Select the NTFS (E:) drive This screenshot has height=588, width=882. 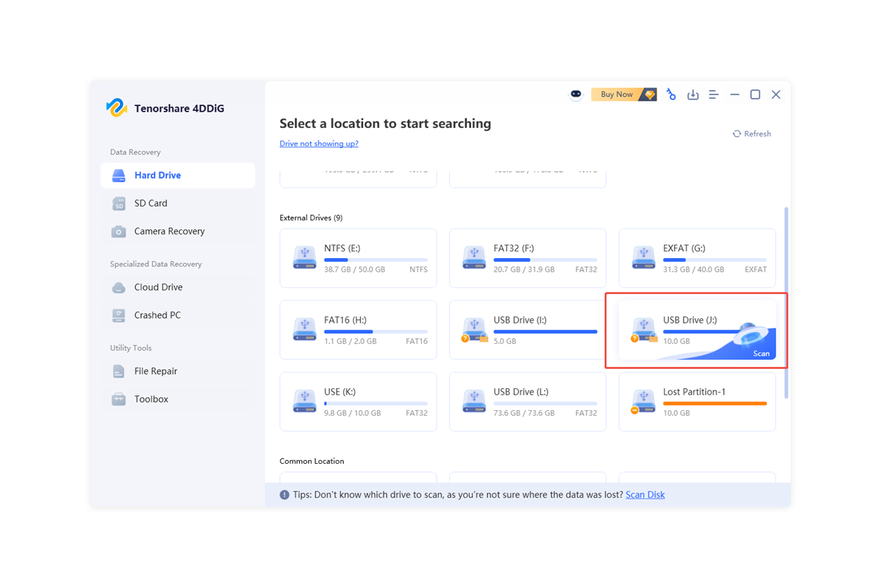[358, 258]
